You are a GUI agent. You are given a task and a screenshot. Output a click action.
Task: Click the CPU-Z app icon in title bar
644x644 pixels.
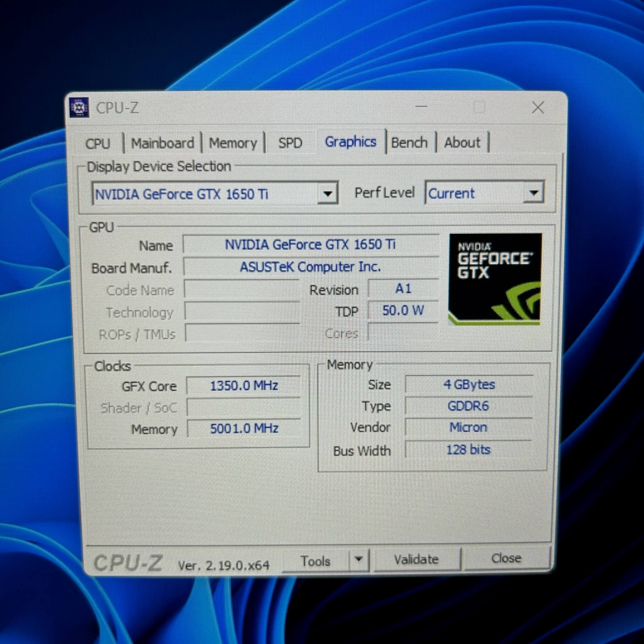[x=79, y=108]
